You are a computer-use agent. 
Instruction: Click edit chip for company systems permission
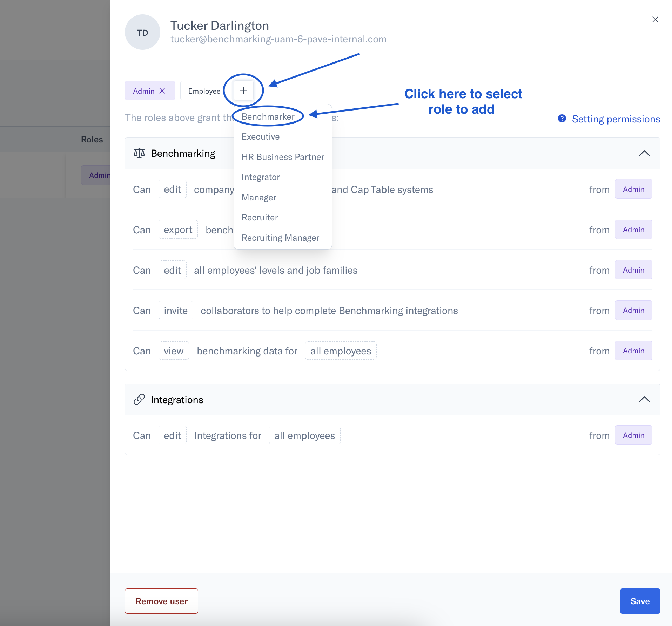(172, 189)
